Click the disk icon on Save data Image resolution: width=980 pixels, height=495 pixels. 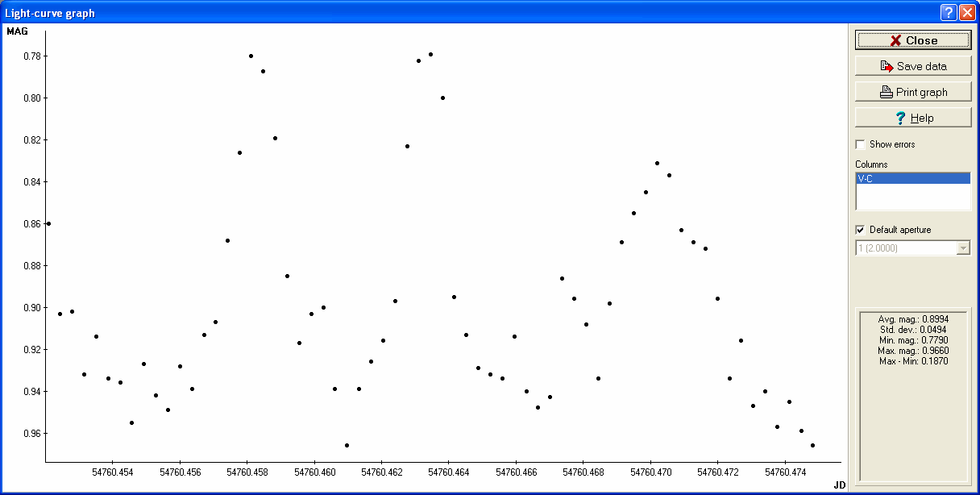click(x=887, y=66)
